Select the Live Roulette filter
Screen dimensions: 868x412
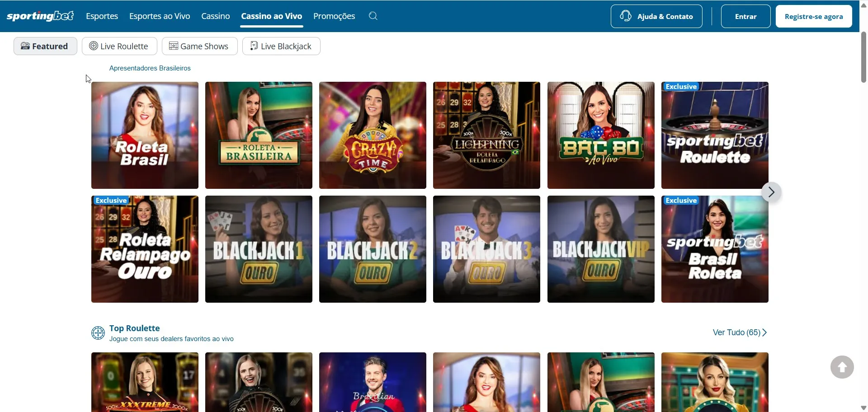(x=119, y=46)
